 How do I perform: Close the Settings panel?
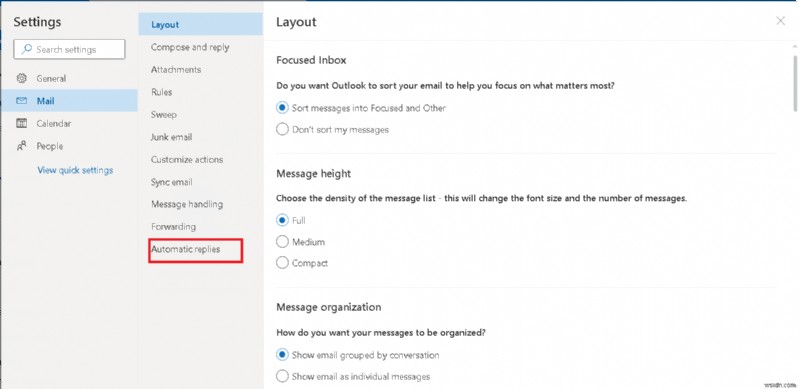click(780, 21)
